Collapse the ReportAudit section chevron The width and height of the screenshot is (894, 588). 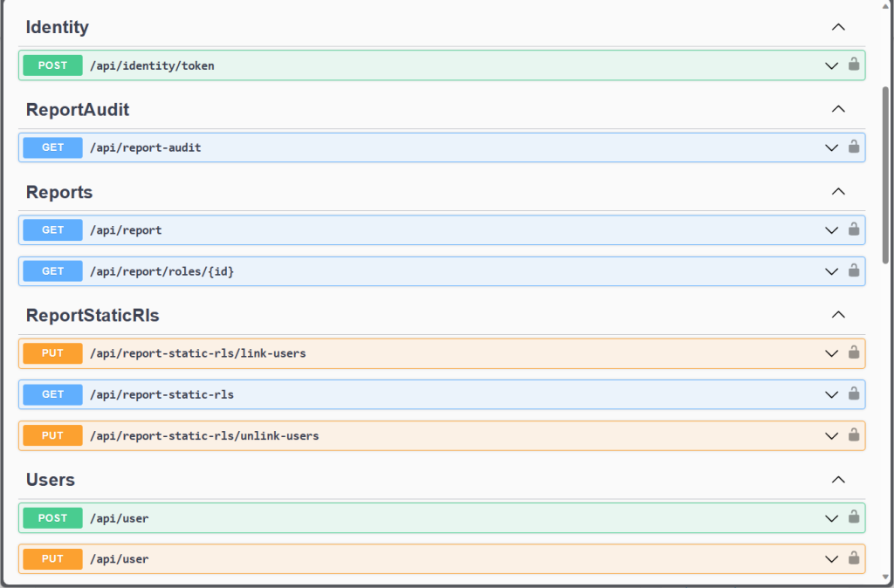click(x=838, y=110)
